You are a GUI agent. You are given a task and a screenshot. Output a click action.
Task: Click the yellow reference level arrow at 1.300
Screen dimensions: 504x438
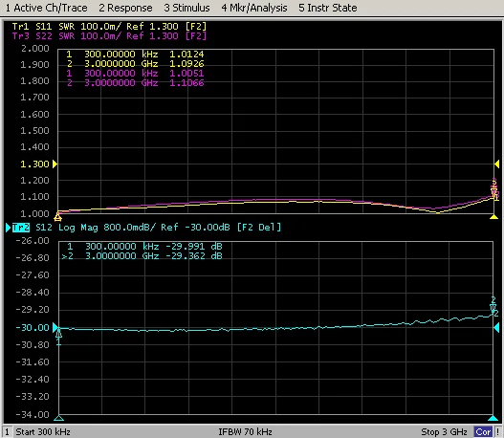click(55, 164)
